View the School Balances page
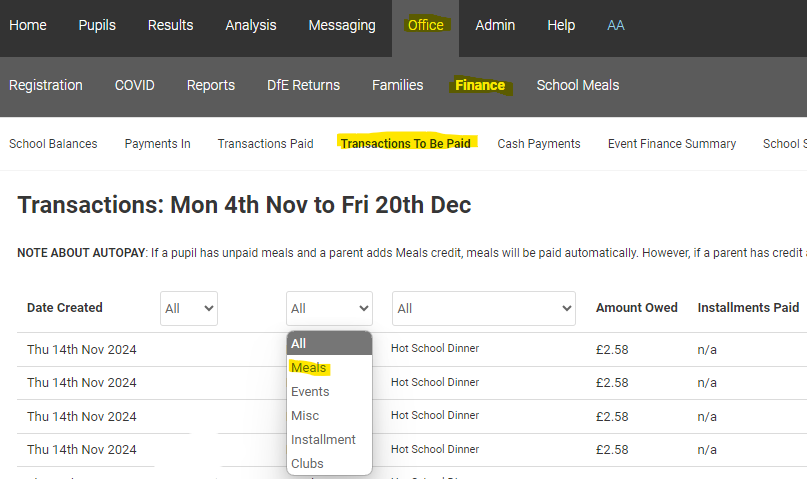Image resolution: width=807 pixels, height=479 pixels. [53, 144]
